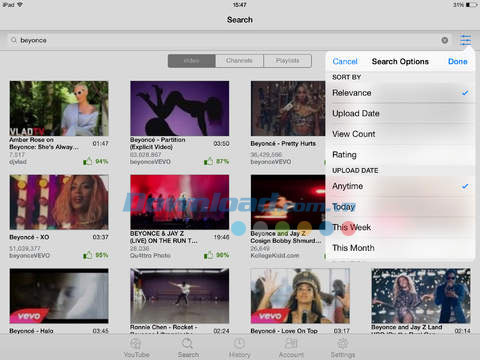
Task: Confirm Search Options with Done
Action: (x=458, y=61)
